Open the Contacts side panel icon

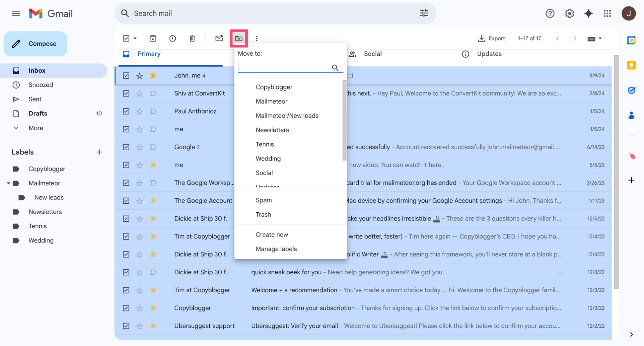[631, 115]
